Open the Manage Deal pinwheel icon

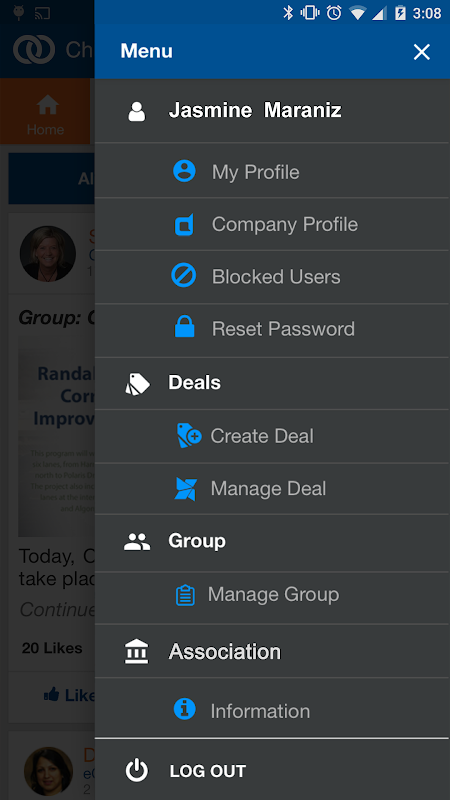tap(185, 489)
